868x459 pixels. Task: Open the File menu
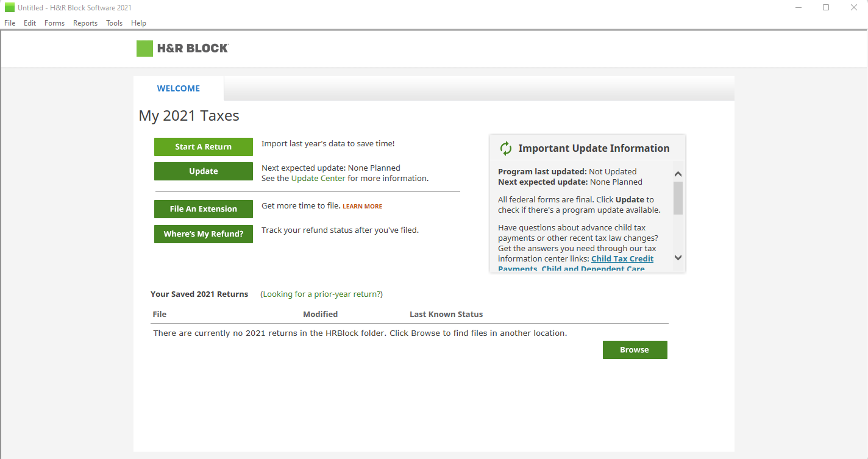coord(9,23)
